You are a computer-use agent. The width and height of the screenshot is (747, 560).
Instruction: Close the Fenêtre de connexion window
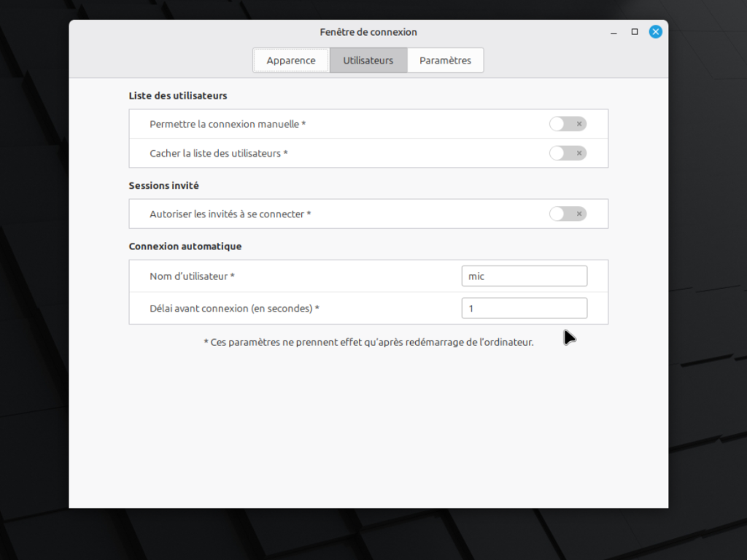pos(656,32)
